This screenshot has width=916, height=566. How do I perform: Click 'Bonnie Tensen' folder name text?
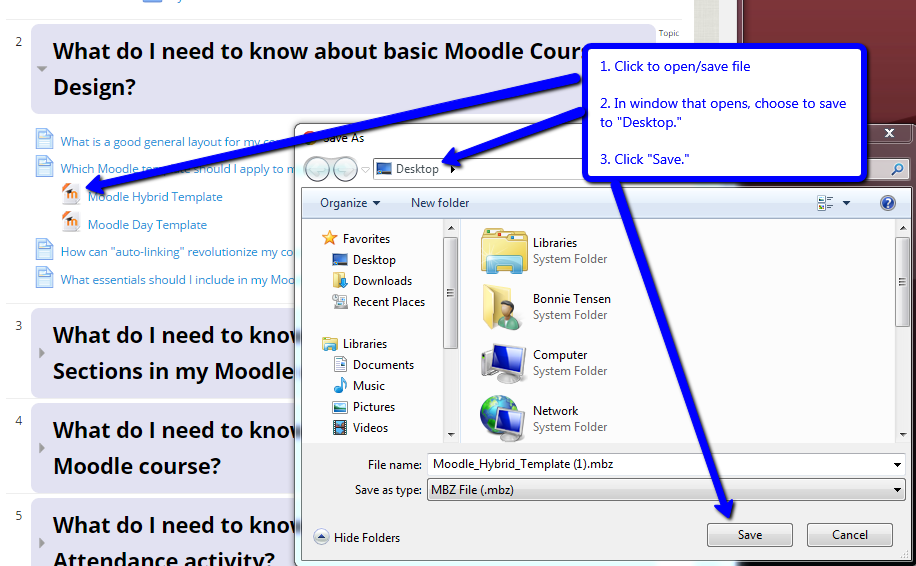[x=571, y=298]
